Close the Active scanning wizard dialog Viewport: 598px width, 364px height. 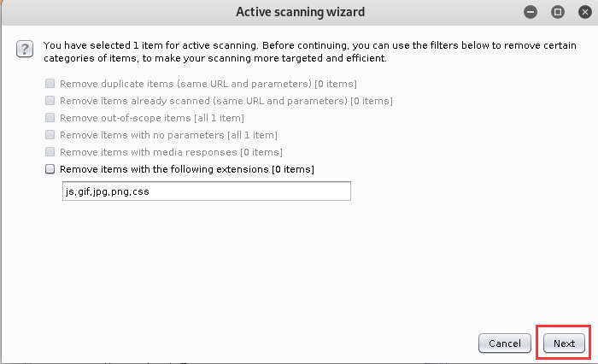click(583, 12)
